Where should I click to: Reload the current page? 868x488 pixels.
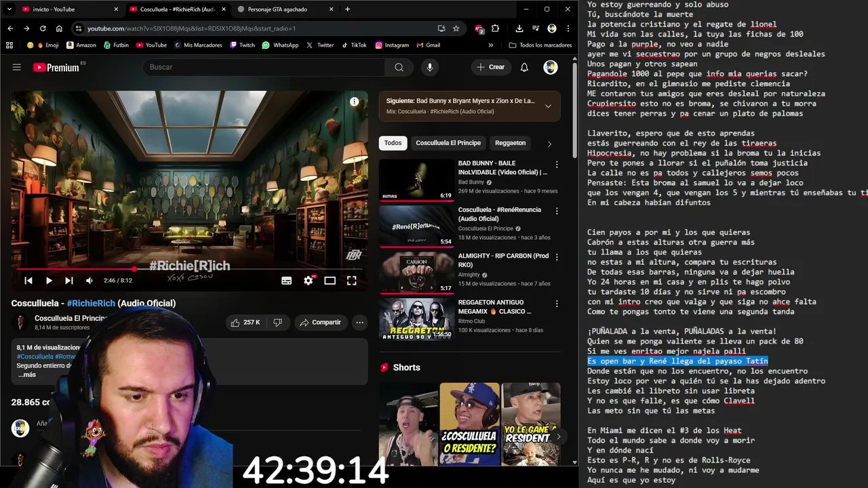point(43,28)
